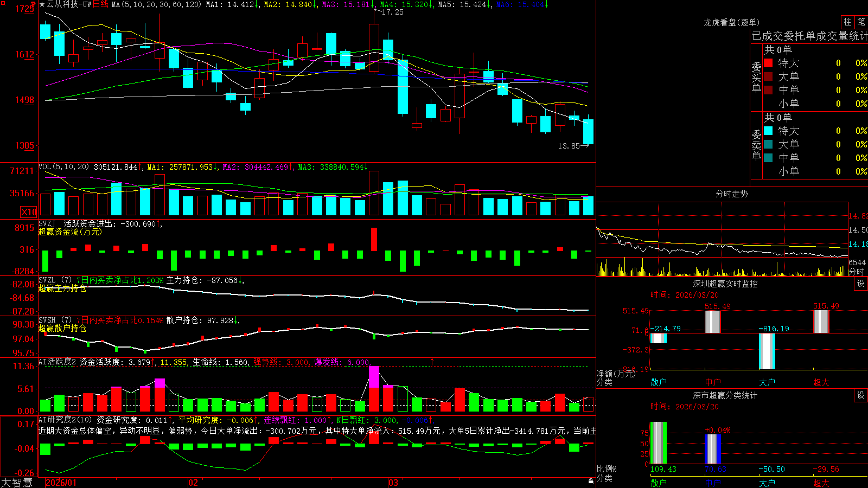
Task: Select 超大 in 深圳超赢实时监控 chart
Action: 821,382
